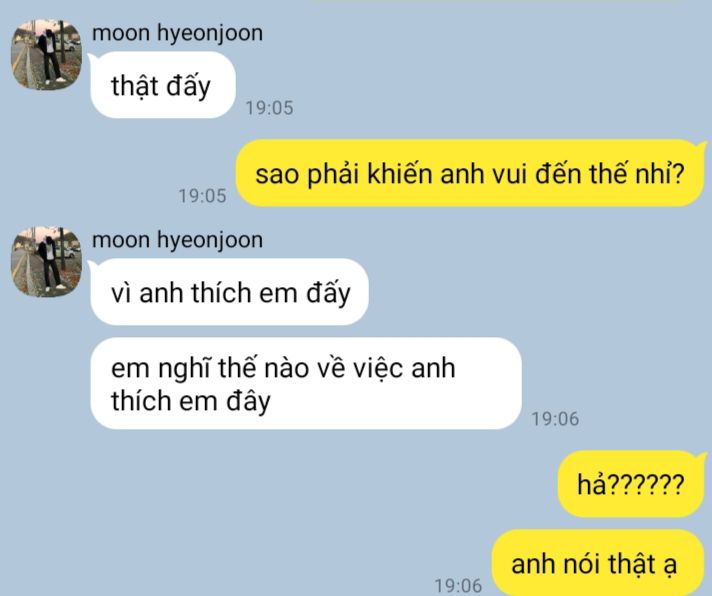The height and width of the screenshot is (596, 712).
Task: Select the 'vì anh thích em đấy' message bubble
Action: pyautogui.click(x=229, y=292)
